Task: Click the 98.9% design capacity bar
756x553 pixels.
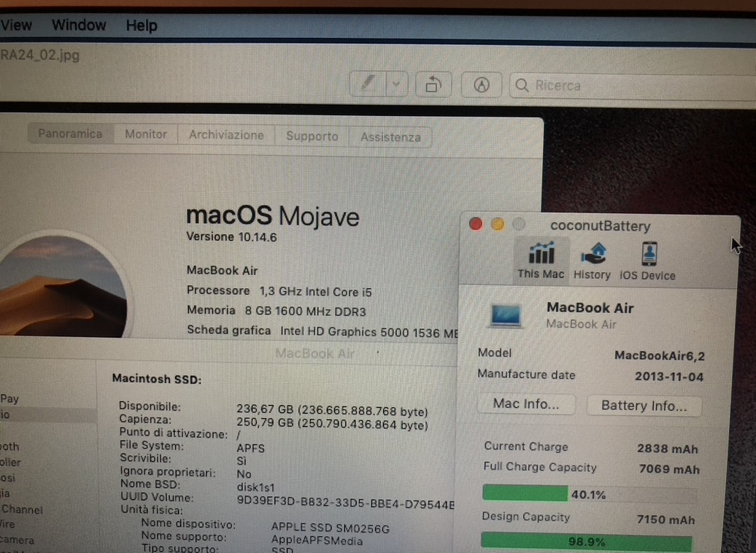Action: (x=587, y=541)
